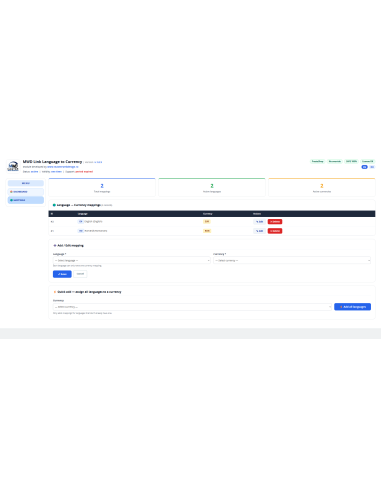
Task: Click the Active currencies stat card
Action: (x=322, y=187)
